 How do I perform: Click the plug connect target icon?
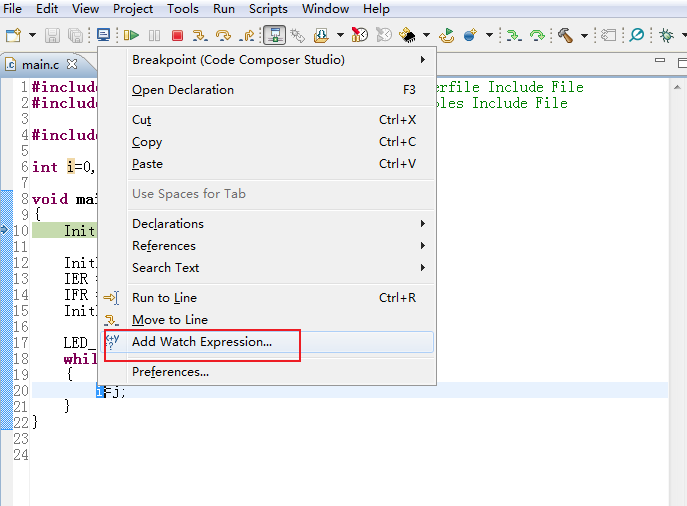tap(297, 35)
